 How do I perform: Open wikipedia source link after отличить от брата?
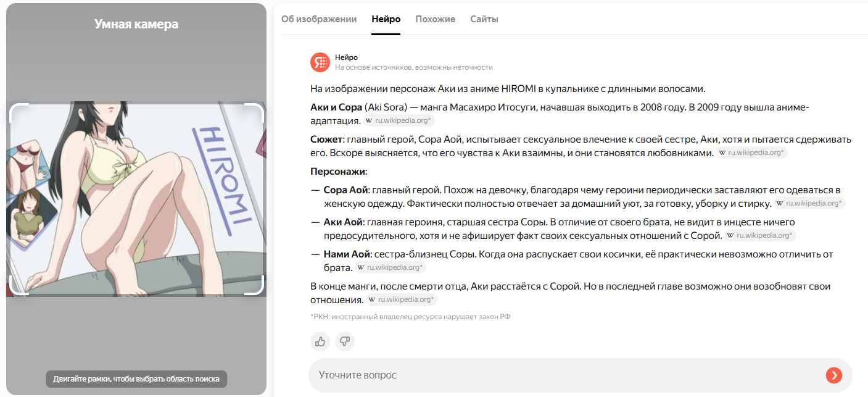coord(391,268)
